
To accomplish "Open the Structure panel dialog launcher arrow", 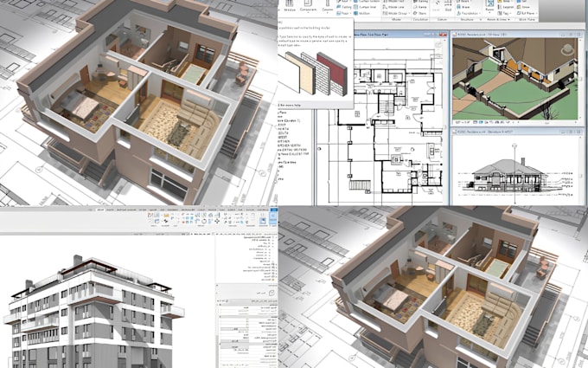I will tap(481, 20).
